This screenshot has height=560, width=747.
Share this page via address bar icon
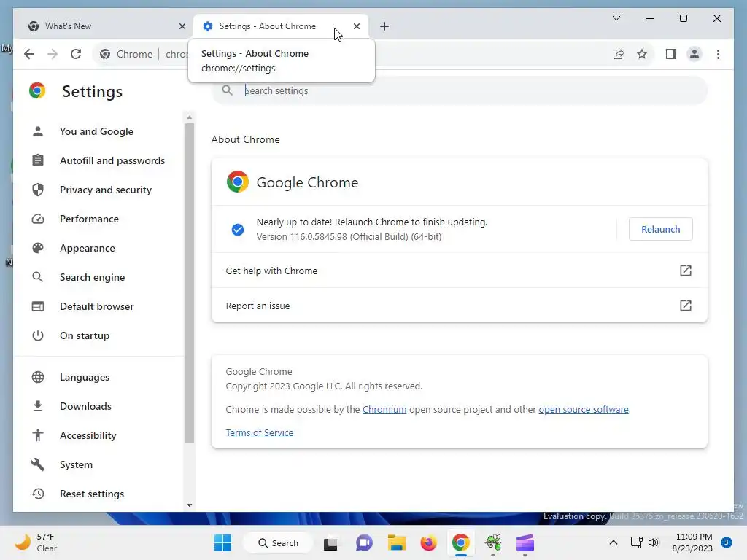619,54
